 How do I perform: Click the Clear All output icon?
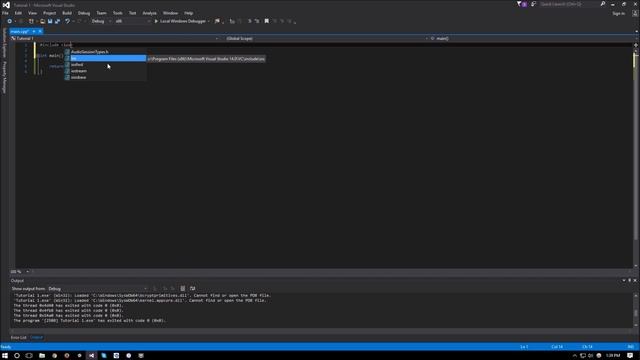(183, 289)
